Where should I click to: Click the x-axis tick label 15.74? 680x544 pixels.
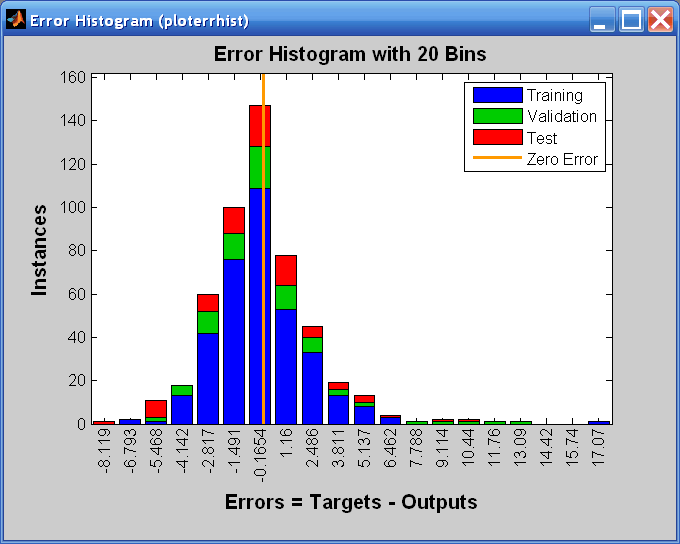point(572,448)
